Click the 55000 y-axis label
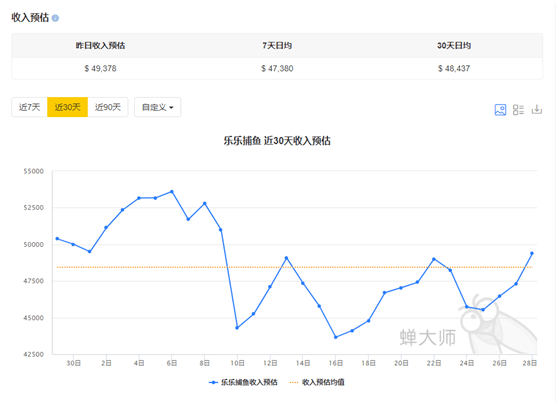The width and height of the screenshot is (558, 405). point(34,171)
